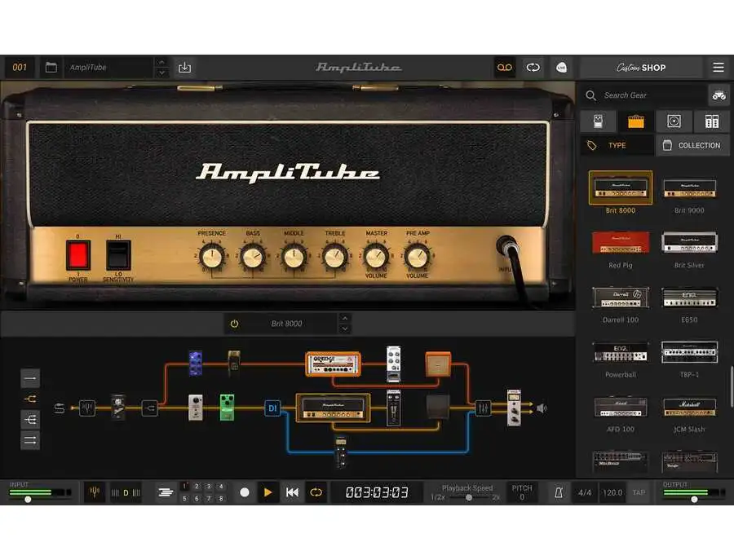Select the Brit 8000 amp thumbnail

click(621, 187)
